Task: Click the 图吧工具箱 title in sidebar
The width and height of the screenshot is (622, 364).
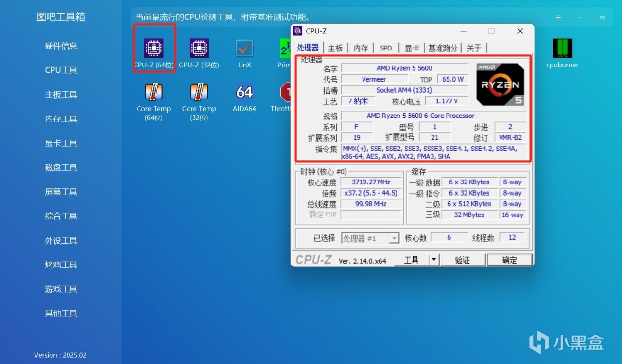Action: point(61,17)
